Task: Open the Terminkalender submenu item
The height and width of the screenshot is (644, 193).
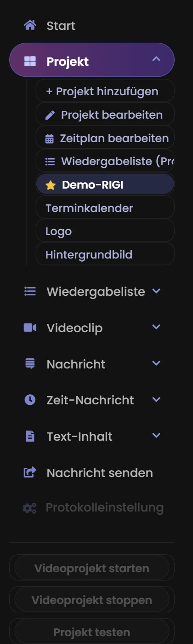Action: click(x=105, y=208)
